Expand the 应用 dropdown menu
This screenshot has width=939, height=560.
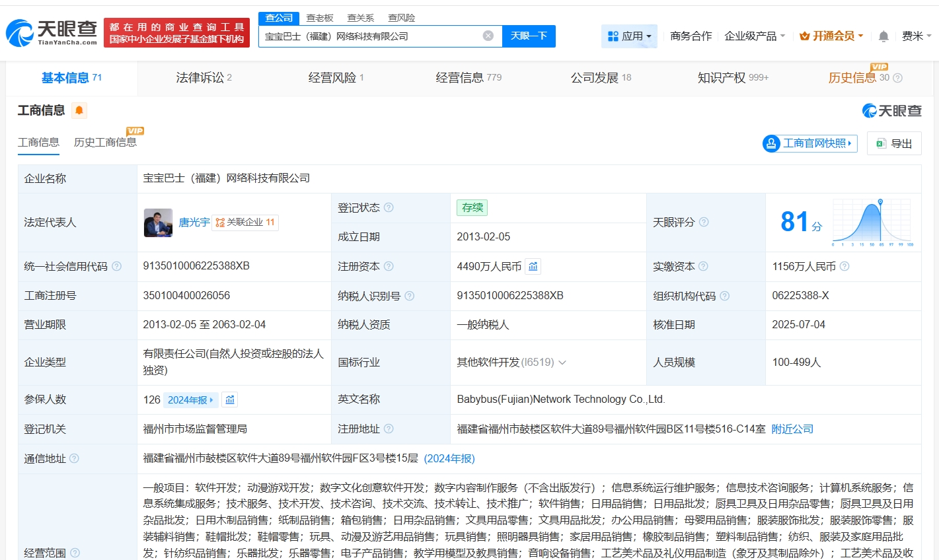pyautogui.click(x=629, y=36)
